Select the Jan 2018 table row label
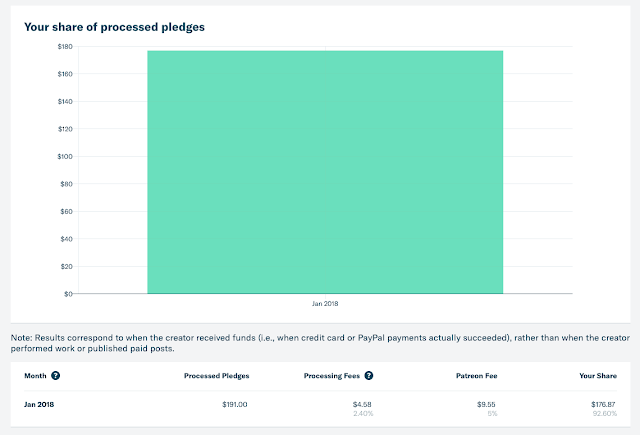640x435 pixels. pos(41,403)
